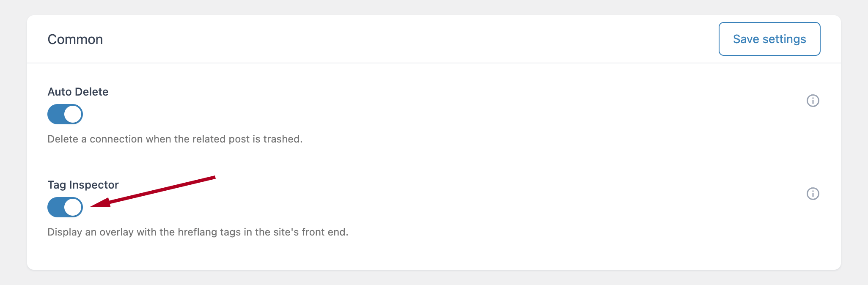The width and height of the screenshot is (868, 285).
Task: Click the white knob of Auto Delete switch
Action: [73, 114]
